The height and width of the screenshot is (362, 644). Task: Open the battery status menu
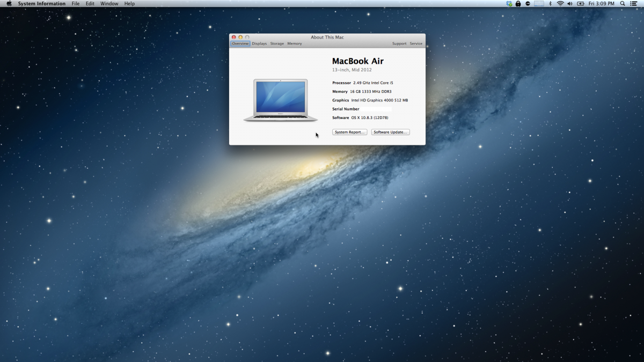pos(581,4)
